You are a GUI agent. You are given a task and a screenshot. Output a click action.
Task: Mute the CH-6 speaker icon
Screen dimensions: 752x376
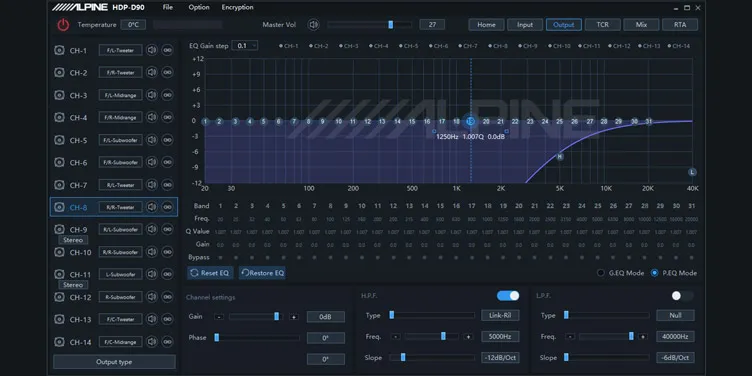[x=152, y=162]
